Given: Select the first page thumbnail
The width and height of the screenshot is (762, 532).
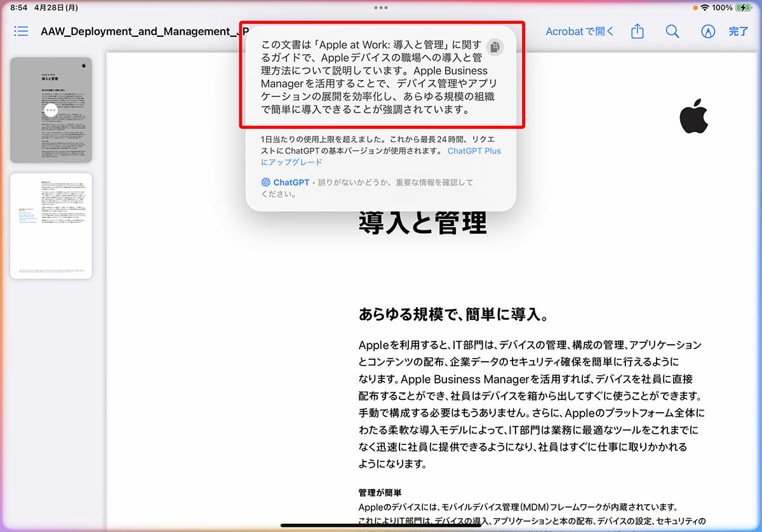Looking at the screenshot, I should click(51, 110).
